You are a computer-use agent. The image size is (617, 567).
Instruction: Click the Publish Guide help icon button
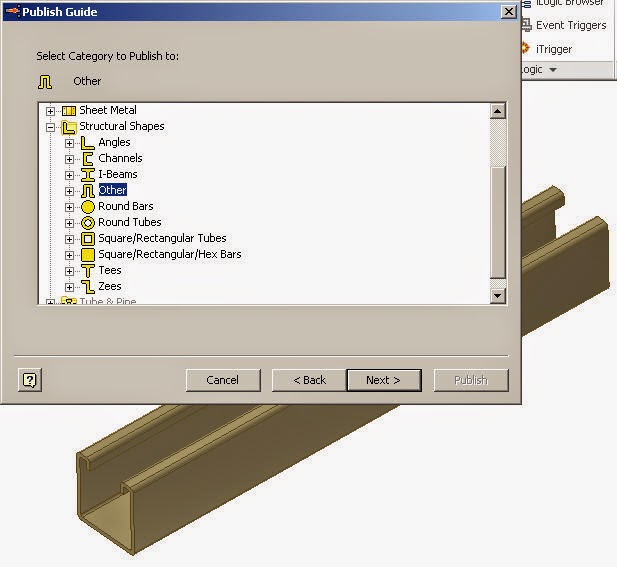coord(30,380)
